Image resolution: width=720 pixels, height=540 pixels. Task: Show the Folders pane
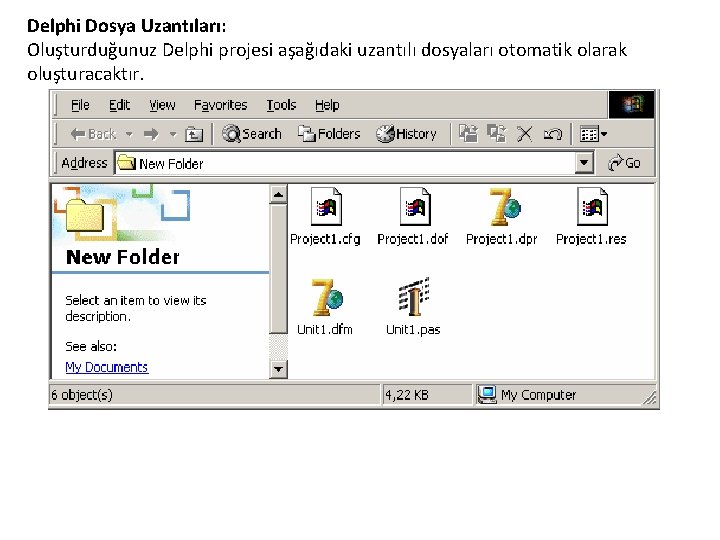point(329,134)
